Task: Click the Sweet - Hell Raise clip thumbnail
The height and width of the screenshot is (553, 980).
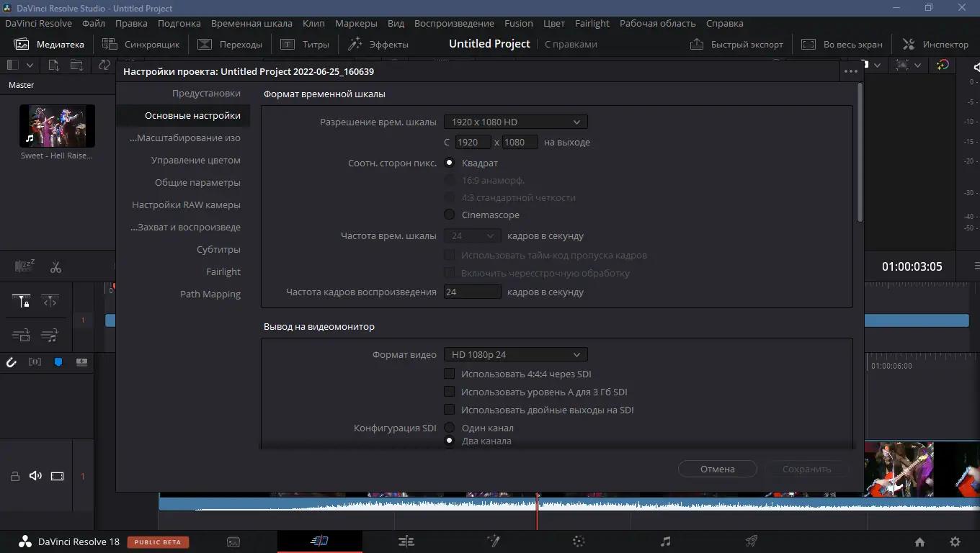Action: click(57, 125)
